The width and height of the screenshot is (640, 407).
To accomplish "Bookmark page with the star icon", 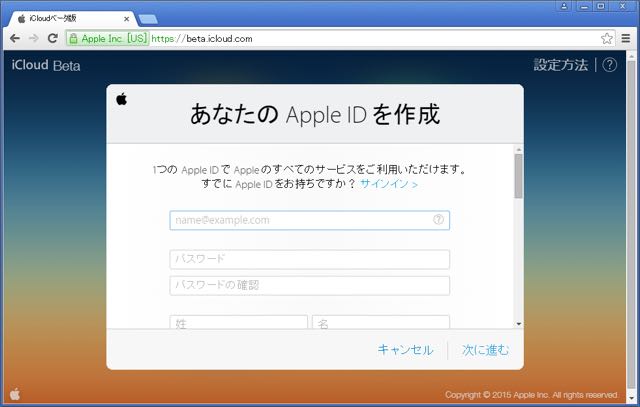I will click(607, 38).
